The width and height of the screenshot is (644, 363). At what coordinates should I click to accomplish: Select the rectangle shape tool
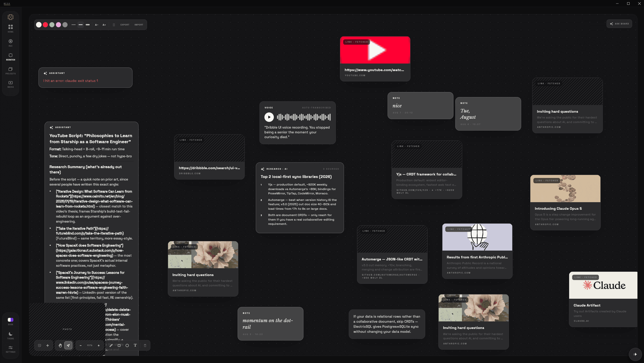[119, 345]
